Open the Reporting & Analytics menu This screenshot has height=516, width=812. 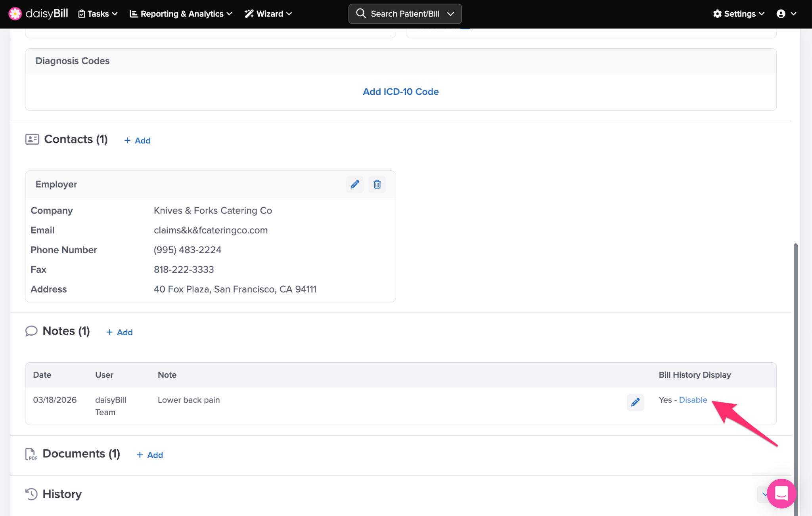click(181, 14)
